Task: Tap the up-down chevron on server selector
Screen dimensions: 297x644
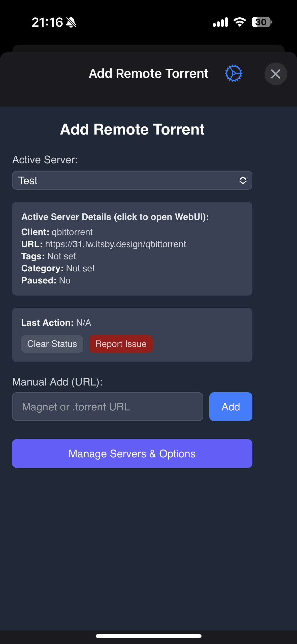Action: 243,180
